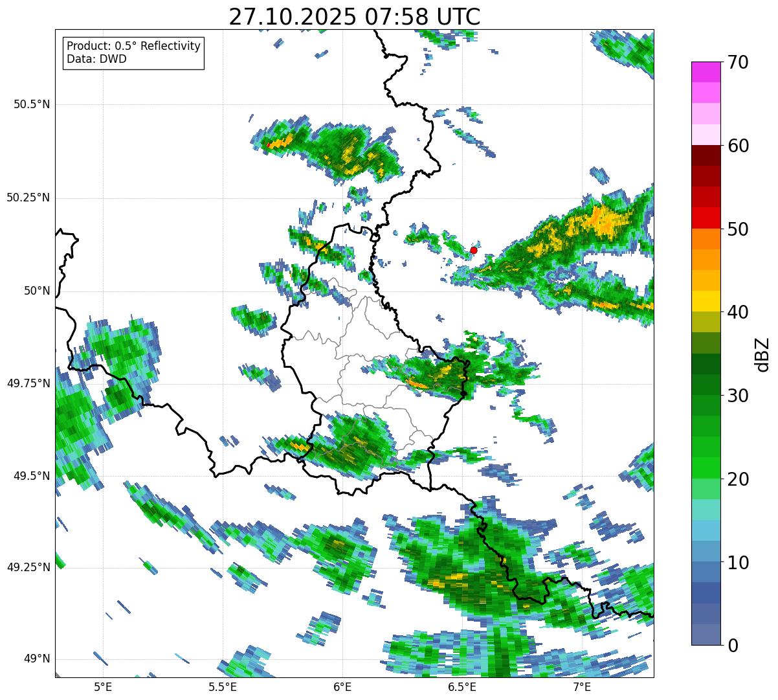This screenshot has width=778, height=700.
Task: Click the '50.5°N' latitude label
Action: pos(32,104)
